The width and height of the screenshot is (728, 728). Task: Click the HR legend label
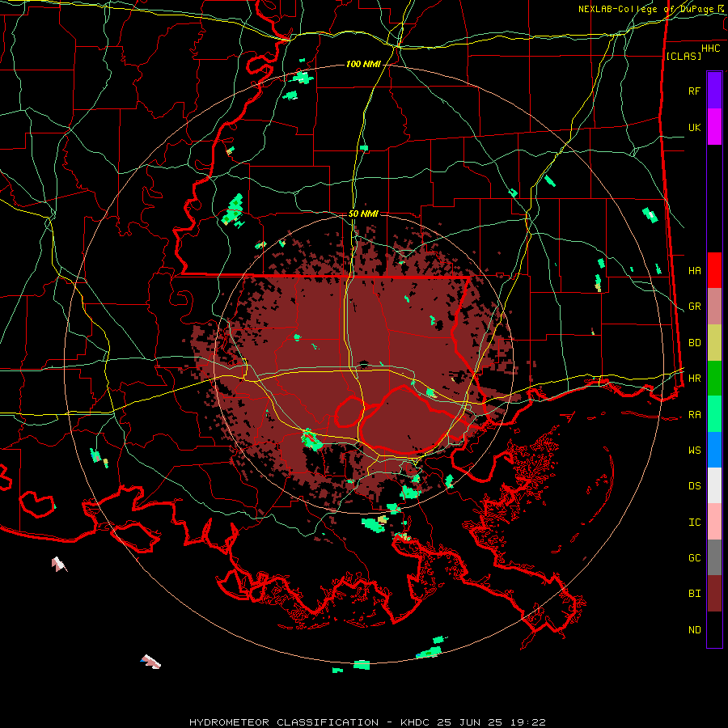(x=695, y=379)
